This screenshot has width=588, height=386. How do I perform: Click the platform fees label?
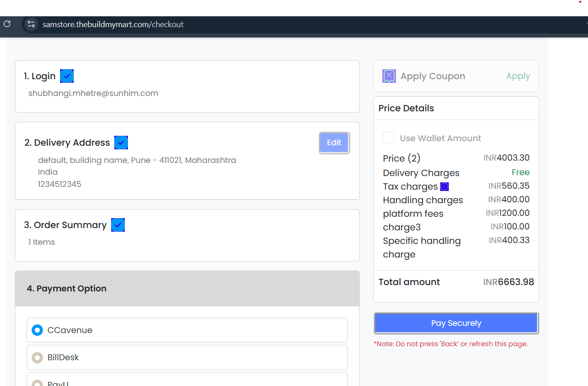pyautogui.click(x=413, y=214)
